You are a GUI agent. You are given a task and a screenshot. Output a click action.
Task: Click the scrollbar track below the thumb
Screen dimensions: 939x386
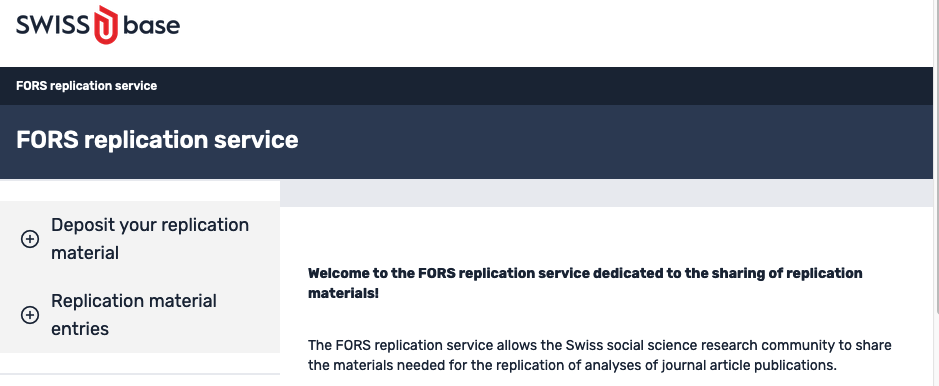(x=936, y=350)
